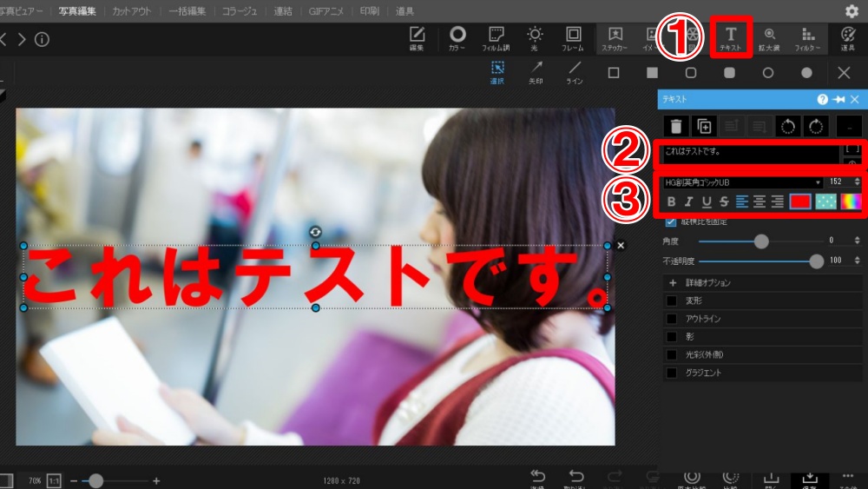Screen dimensions: 868x489
Task: Open settings gear at top right
Action: point(852,11)
